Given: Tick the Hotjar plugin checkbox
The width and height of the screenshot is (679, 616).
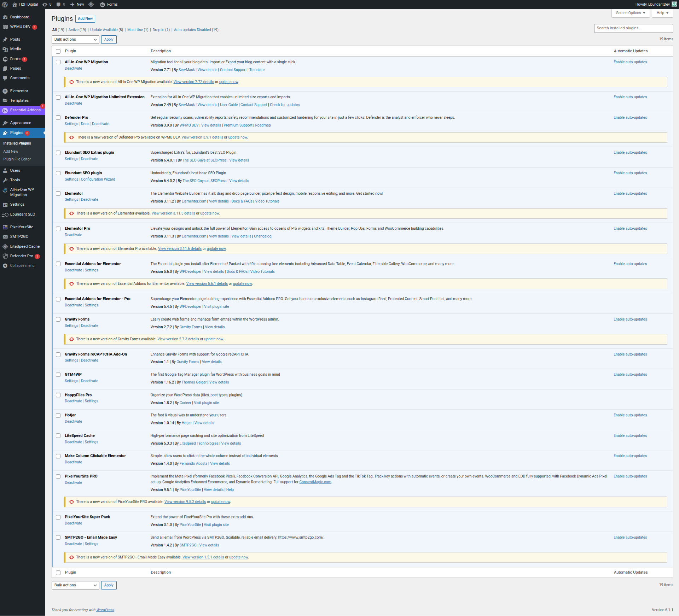Looking at the screenshot, I should [58, 416].
